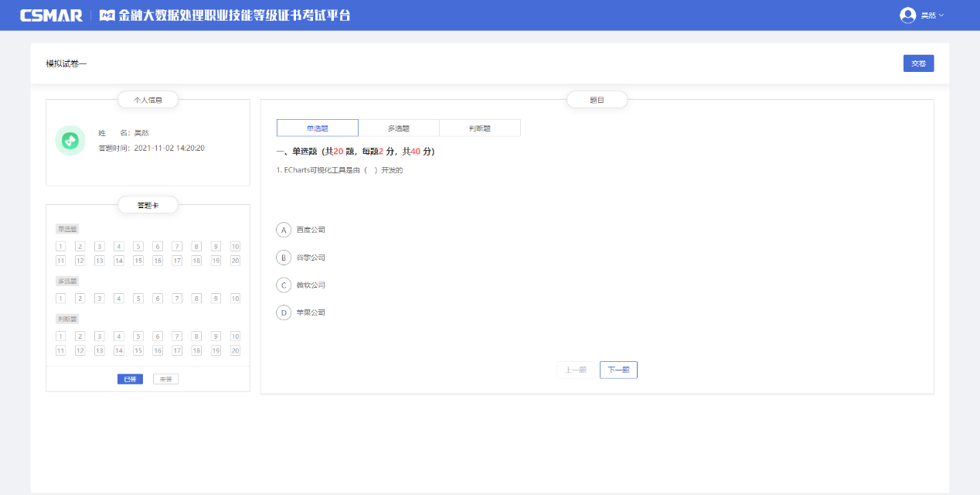Switch to the 多选题 tab
Screen dimensions: 980x495
tap(399, 128)
